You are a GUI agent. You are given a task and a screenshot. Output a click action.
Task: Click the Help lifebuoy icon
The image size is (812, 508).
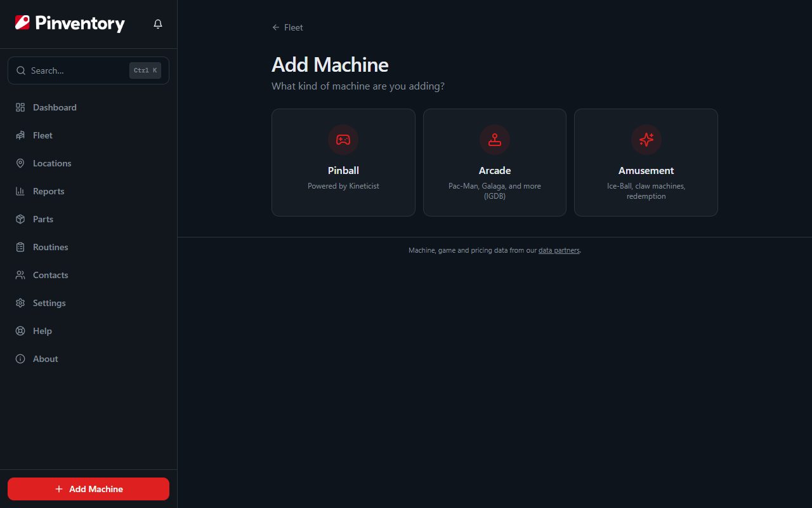20,331
